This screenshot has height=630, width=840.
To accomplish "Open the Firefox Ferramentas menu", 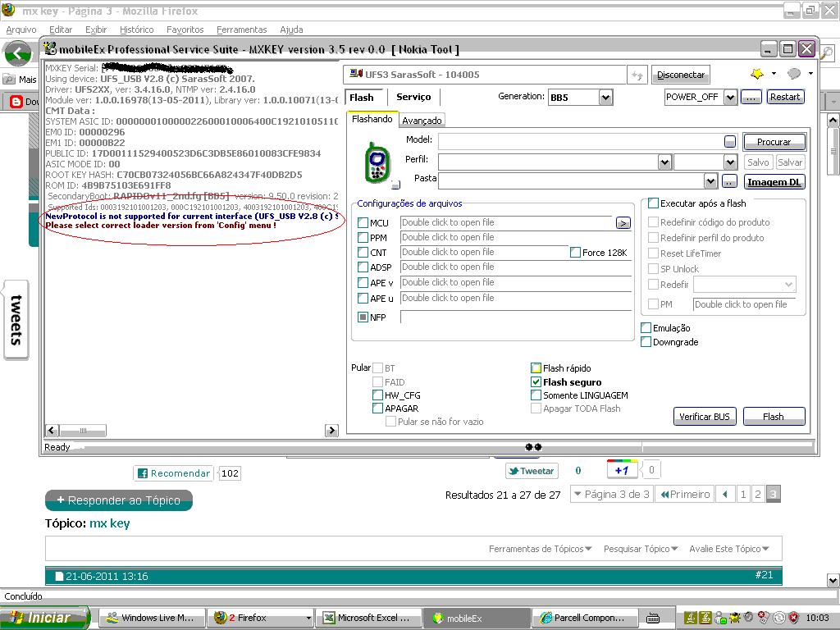I will [242, 30].
